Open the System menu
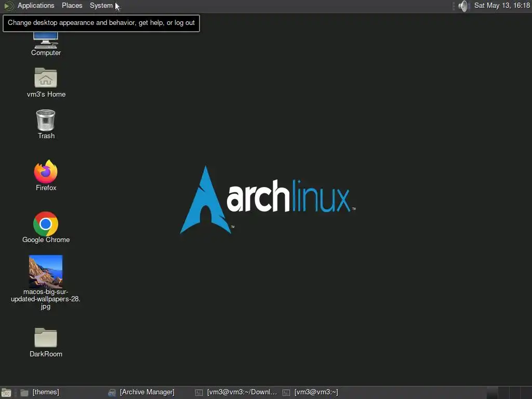This screenshot has width=532, height=399. click(101, 5)
